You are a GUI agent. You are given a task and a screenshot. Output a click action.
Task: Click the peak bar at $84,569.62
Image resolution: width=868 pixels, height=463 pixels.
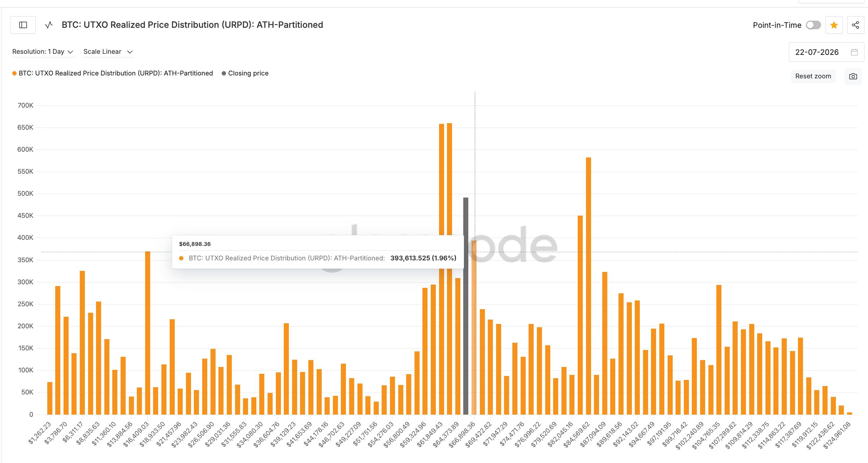click(x=589, y=286)
